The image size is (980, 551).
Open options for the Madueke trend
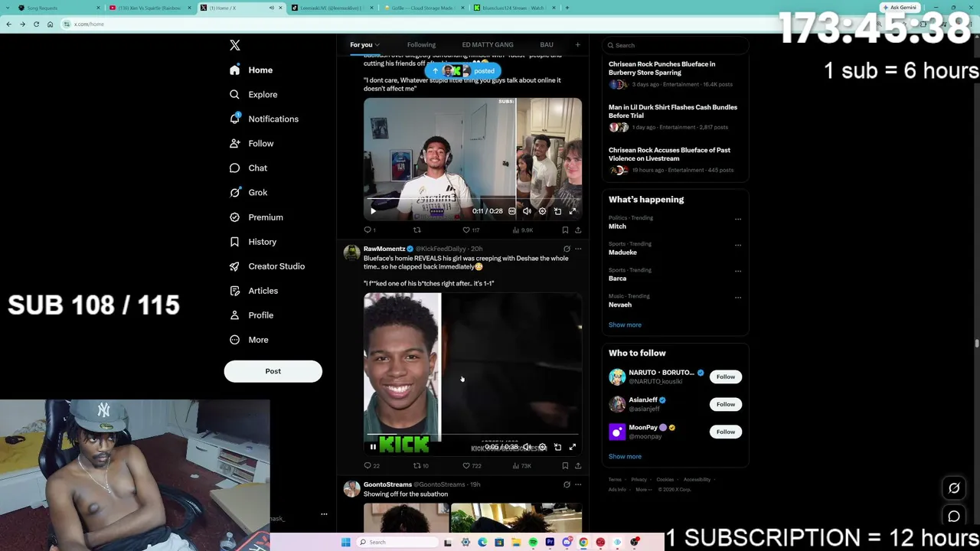[x=738, y=245]
